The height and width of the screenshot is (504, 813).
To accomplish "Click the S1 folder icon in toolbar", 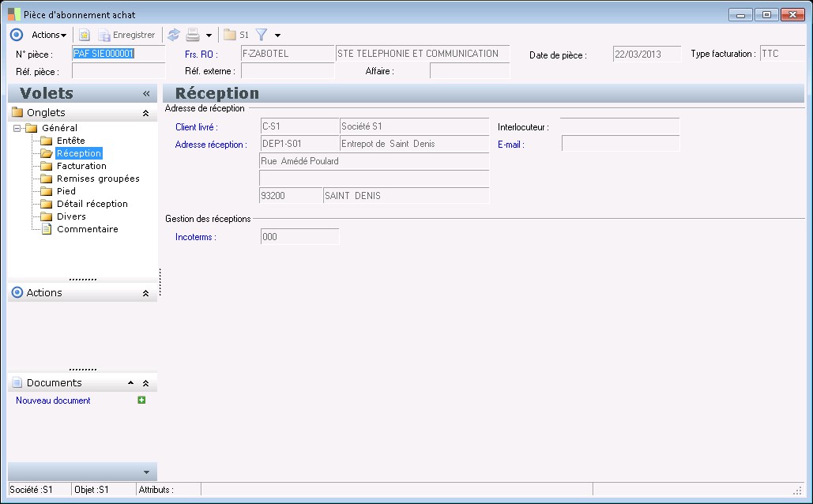I will click(236, 35).
